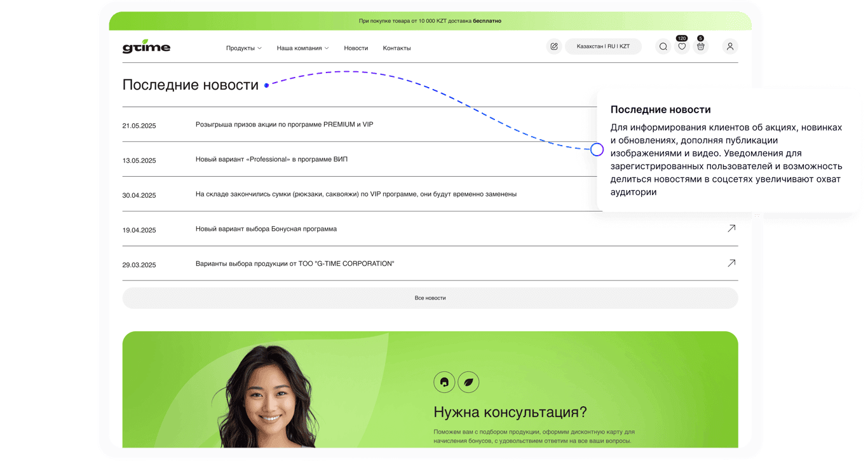Select the compose/edit icon near language selector
This screenshot has width=868, height=466.
pyautogui.click(x=553, y=46)
